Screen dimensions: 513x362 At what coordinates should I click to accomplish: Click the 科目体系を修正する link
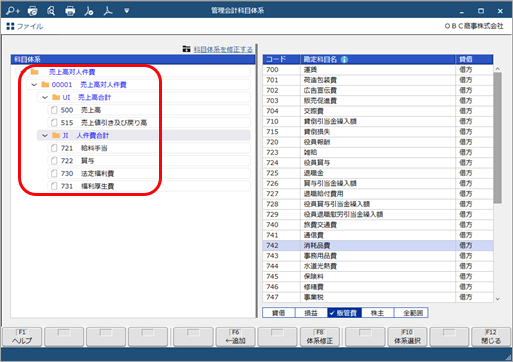click(x=223, y=49)
